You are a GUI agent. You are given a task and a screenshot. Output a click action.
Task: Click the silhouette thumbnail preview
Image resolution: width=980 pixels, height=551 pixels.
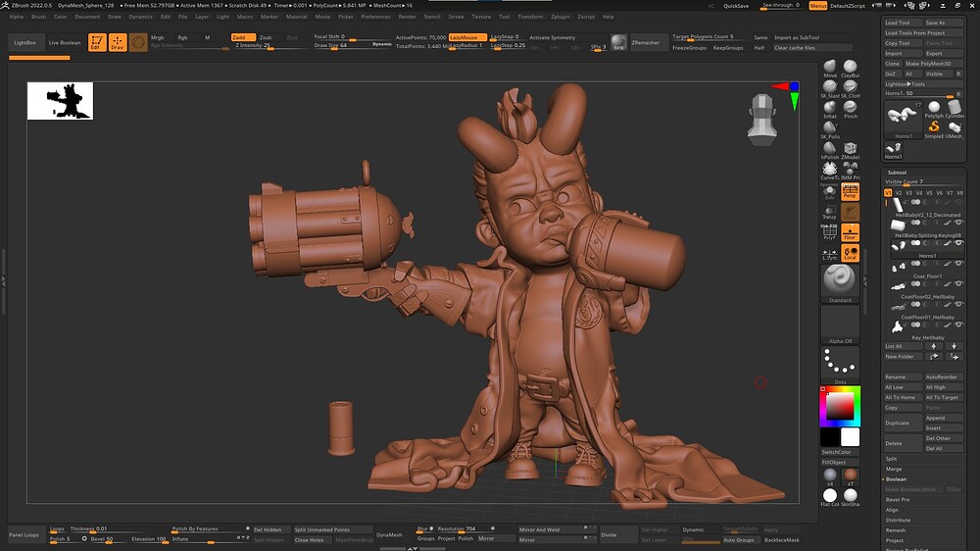(x=60, y=101)
